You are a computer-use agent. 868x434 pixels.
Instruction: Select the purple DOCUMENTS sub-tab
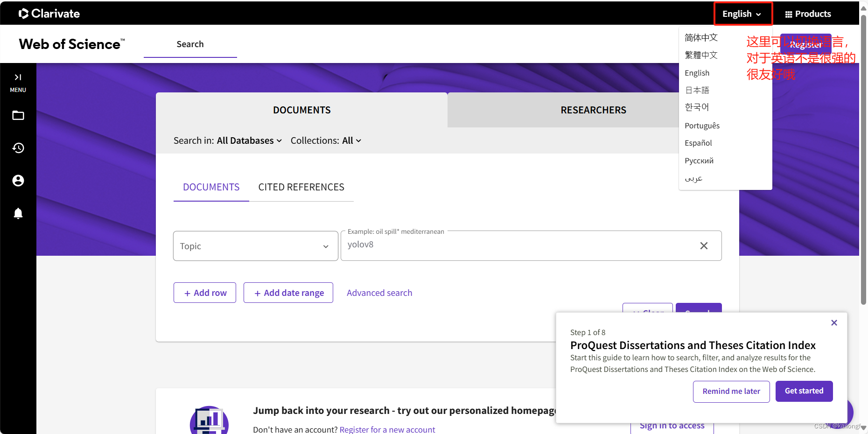(211, 187)
